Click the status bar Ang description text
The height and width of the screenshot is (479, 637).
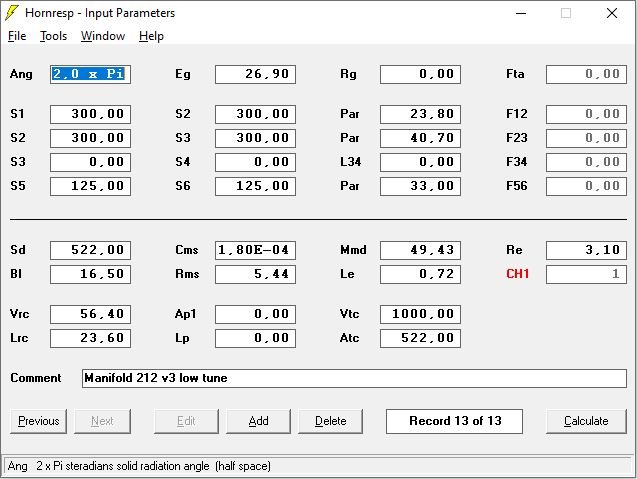coord(139,466)
